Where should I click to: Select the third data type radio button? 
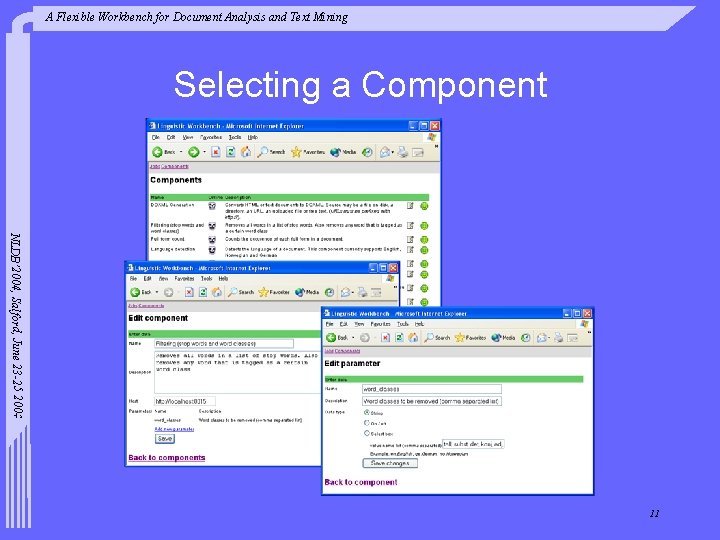point(366,433)
